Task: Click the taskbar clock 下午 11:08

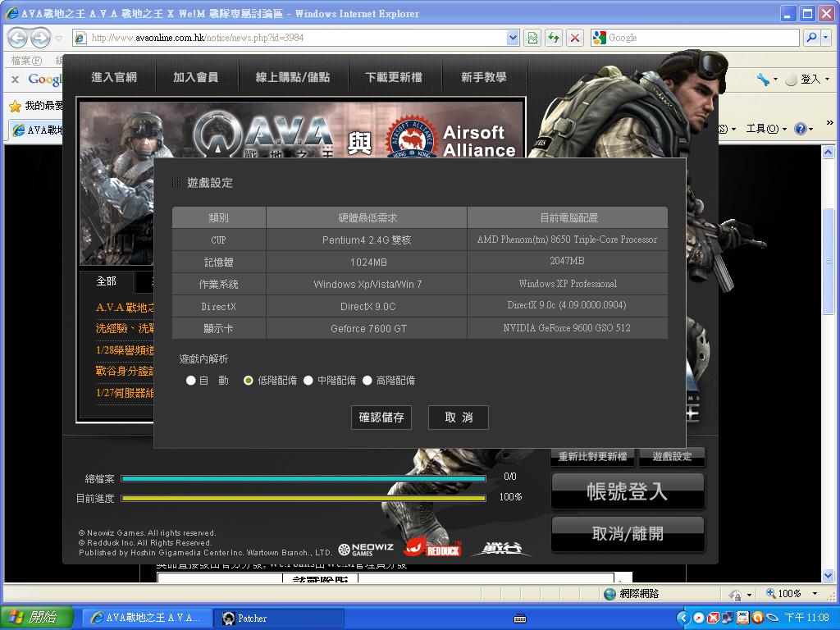Action: (x=807, y=618)
